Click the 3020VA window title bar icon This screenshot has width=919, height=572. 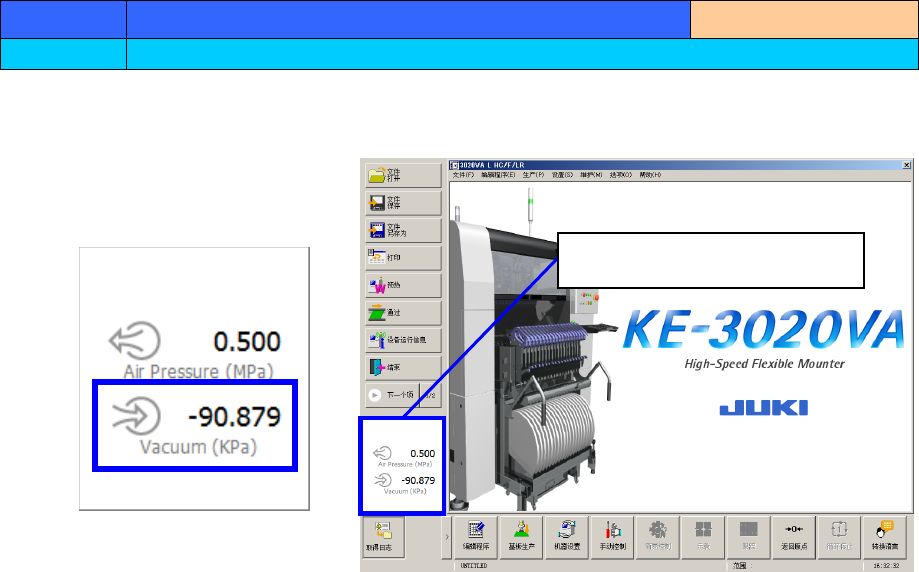(x=454, y=165)
